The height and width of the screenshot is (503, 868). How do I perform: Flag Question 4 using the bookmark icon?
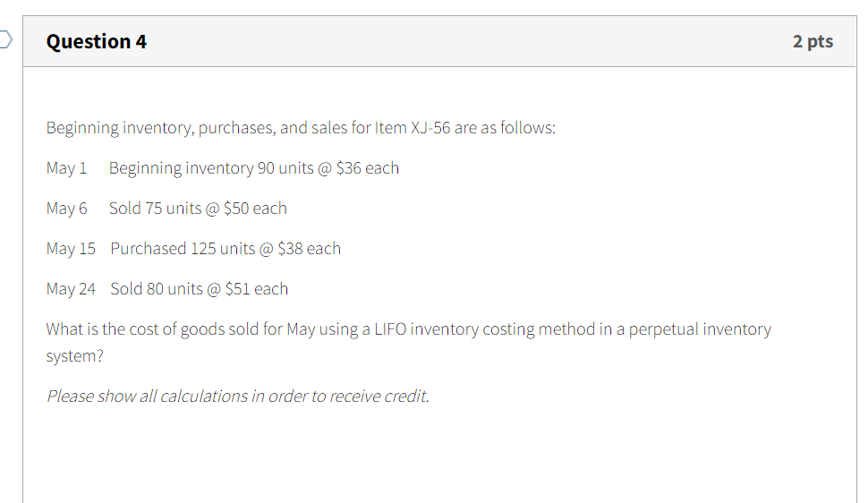click(x=5, y=39)
